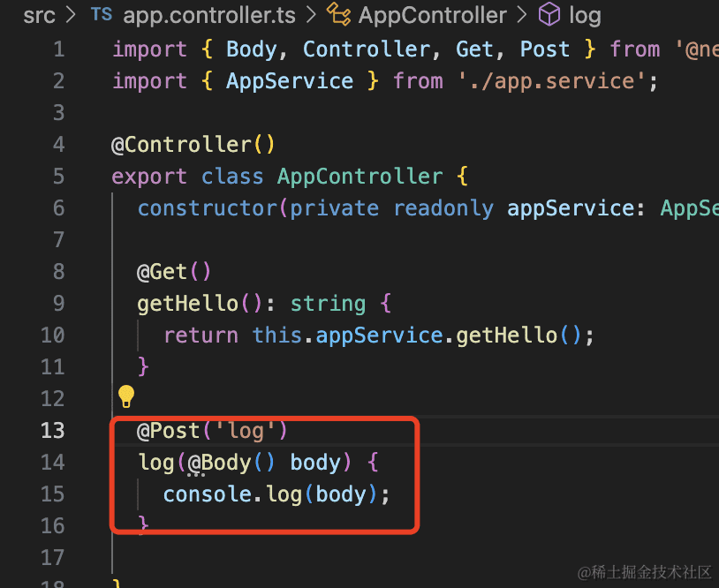Open the src folder breadcrumb

click(x=39, y=15)
